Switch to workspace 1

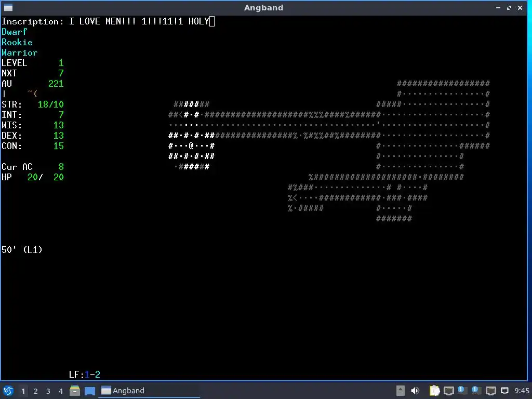click(23, 391)
